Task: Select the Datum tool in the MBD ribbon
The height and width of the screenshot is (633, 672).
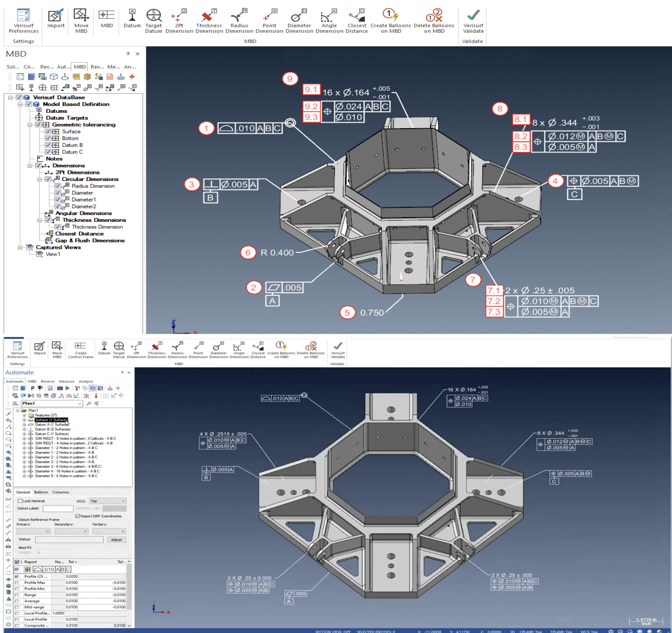Action: pos(132,19)
